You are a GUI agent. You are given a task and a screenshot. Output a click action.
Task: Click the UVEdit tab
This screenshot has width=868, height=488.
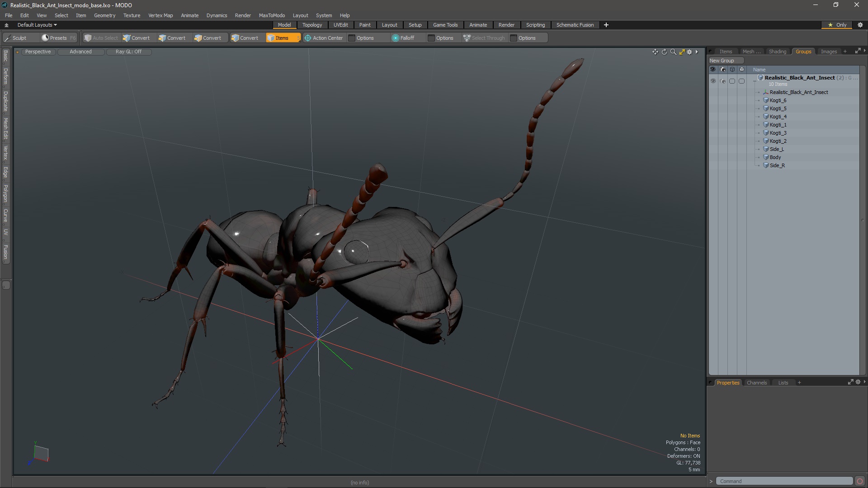(x=340, y=24)
